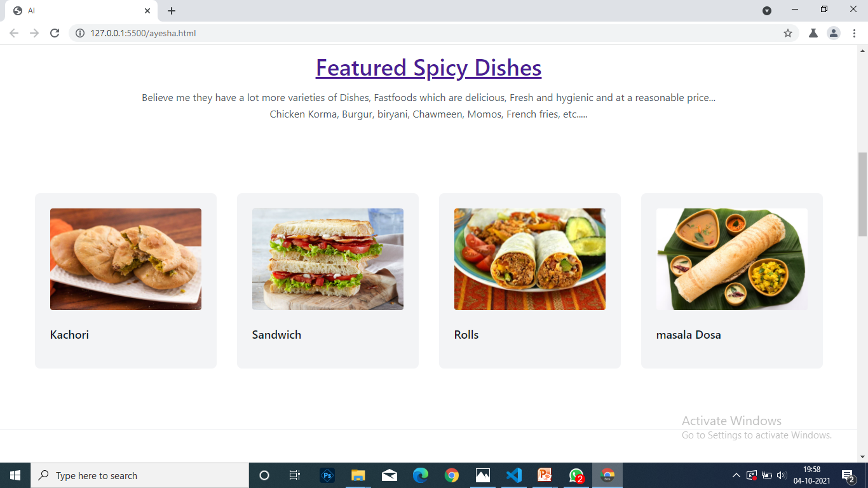Open WhatsApp showing 2 unread messages

tap(576, 475)
